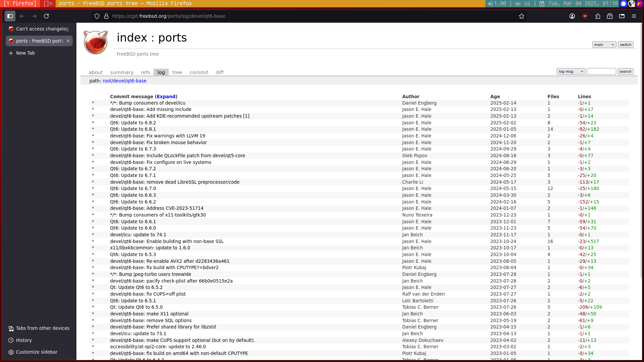Click volume indicator in status bar
The width and height of the screenshot is (644, 362).
pos(497,3)
